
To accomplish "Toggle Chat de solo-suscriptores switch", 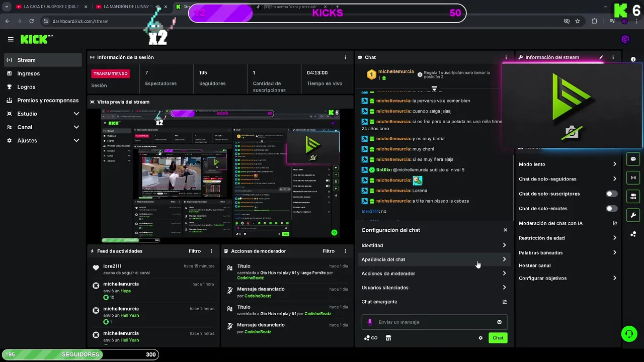I will (612, 194).
